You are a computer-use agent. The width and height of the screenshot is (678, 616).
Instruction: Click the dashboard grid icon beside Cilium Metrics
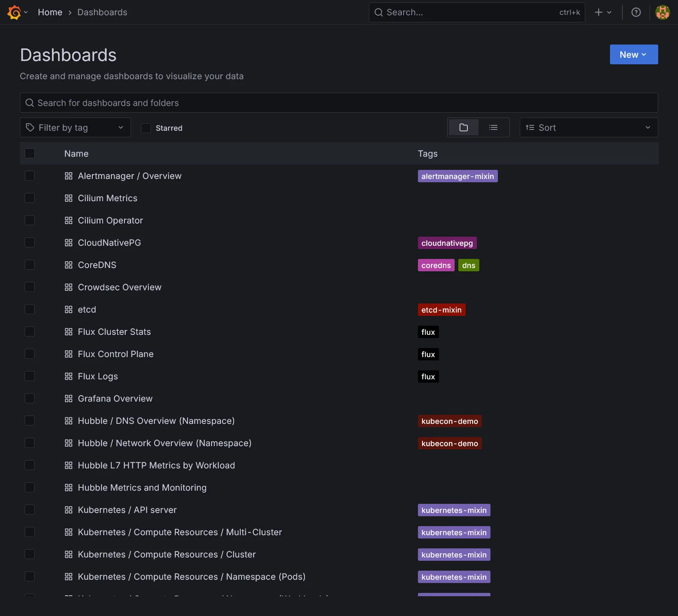tap(68, 198)
